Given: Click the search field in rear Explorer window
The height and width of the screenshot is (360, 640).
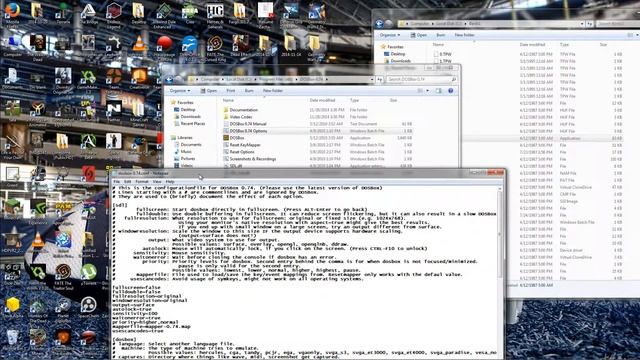Looking at the screenshot, I should click(617, 24).
